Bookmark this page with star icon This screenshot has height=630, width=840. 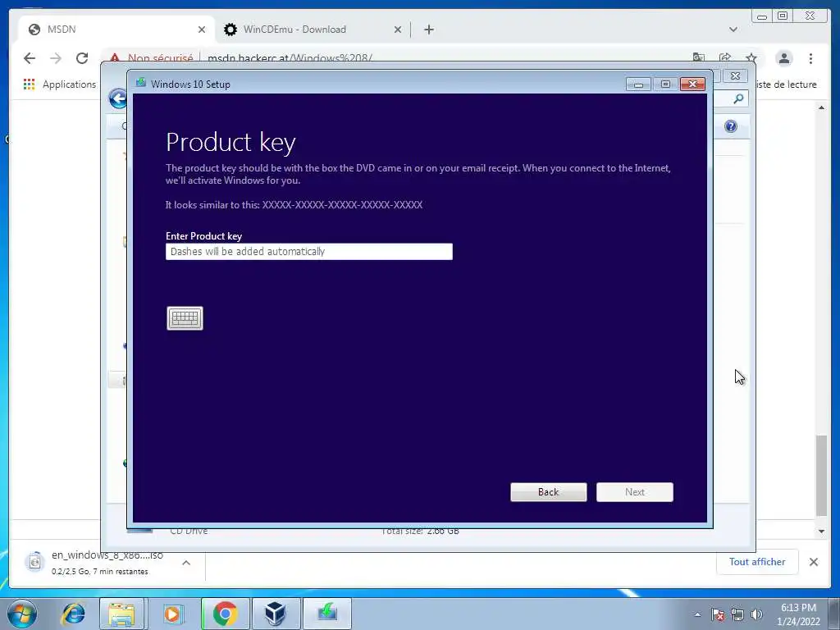coord(751,57)
